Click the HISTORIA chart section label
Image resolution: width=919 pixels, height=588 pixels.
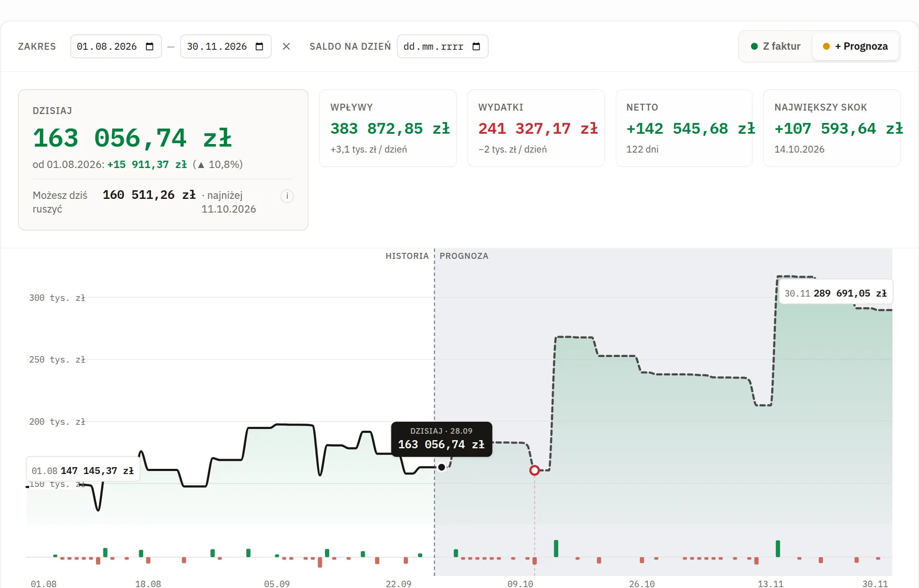pos(407,256)
